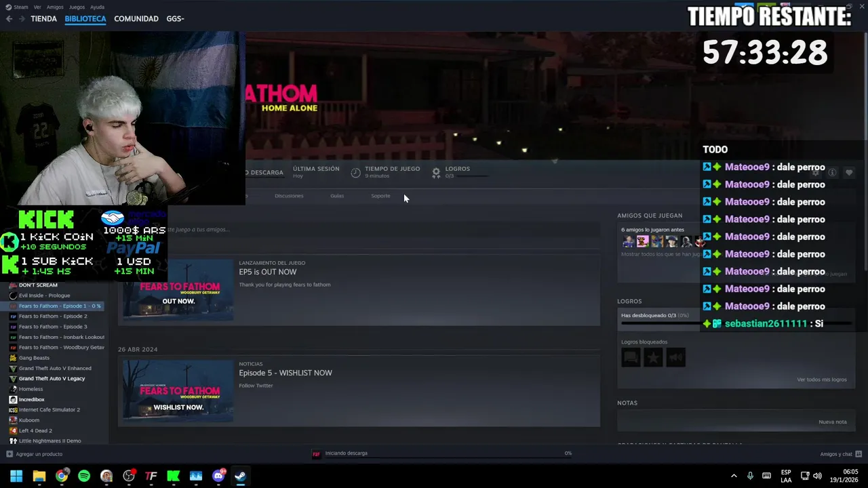
Task: Select the Homeless game row
Action: (x=56, y=389)
